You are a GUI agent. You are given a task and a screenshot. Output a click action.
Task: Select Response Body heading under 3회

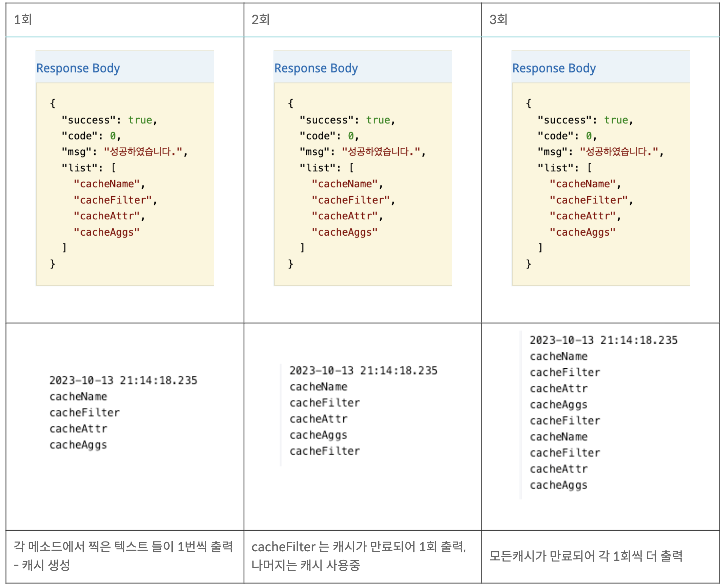554,68
